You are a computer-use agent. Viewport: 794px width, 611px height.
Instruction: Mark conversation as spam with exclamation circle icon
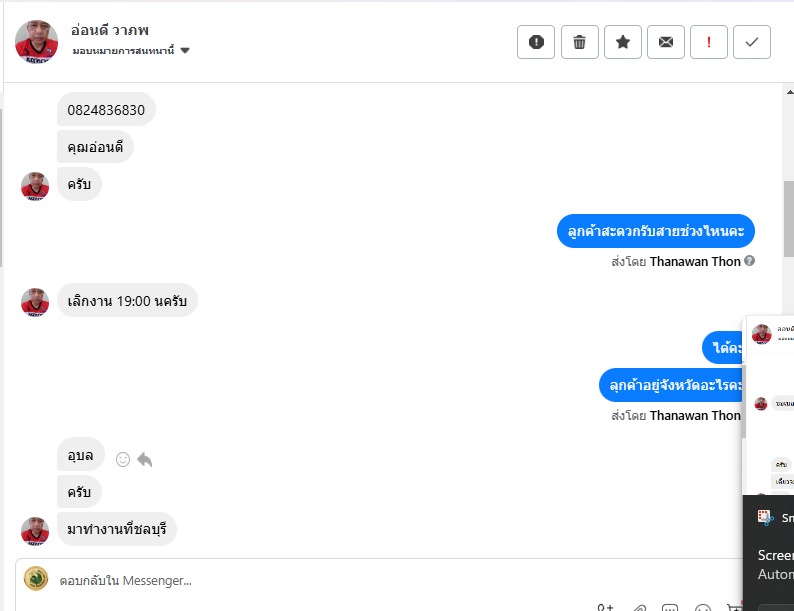pyautogui.click(x=536, y=42)
